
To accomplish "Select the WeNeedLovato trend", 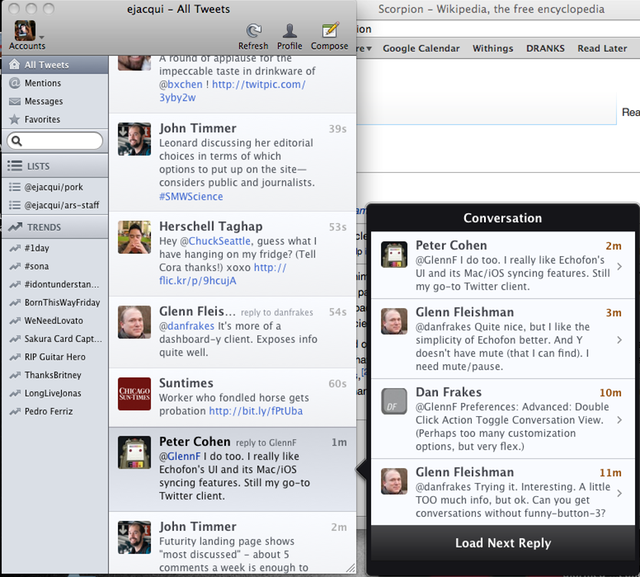I will [56, 321].
